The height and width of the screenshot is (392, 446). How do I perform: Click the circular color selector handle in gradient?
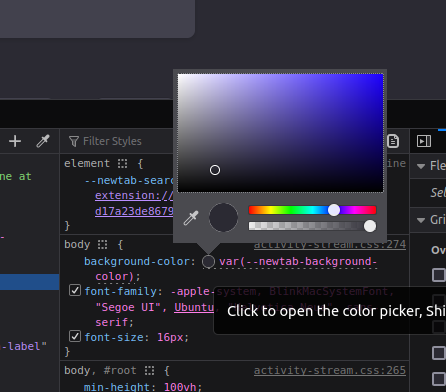(x=215, y=170)
